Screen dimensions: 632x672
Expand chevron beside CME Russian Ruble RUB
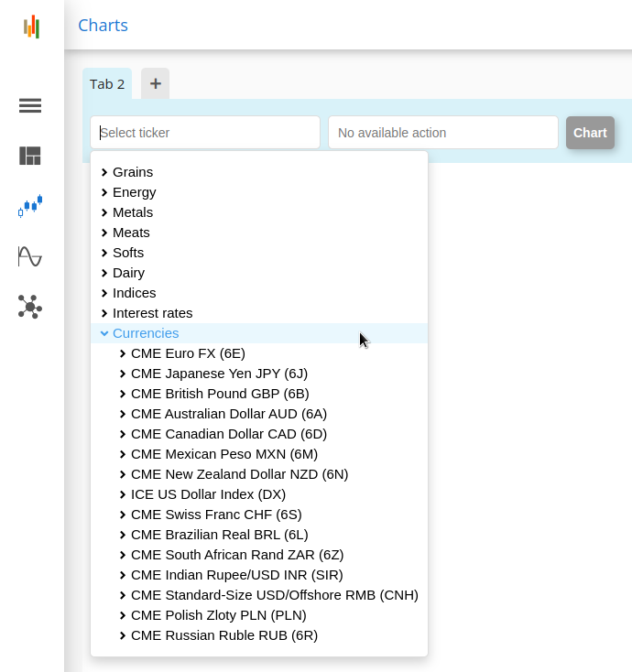(123, 635)
